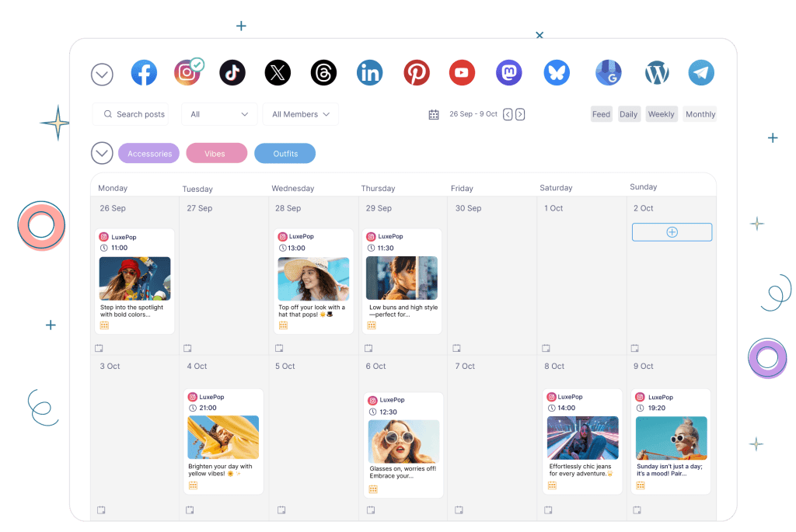Screen dimensions: 796x532
Task: Switch to the Weekly view
Action: pyautogui.click(x=661, y=114)
